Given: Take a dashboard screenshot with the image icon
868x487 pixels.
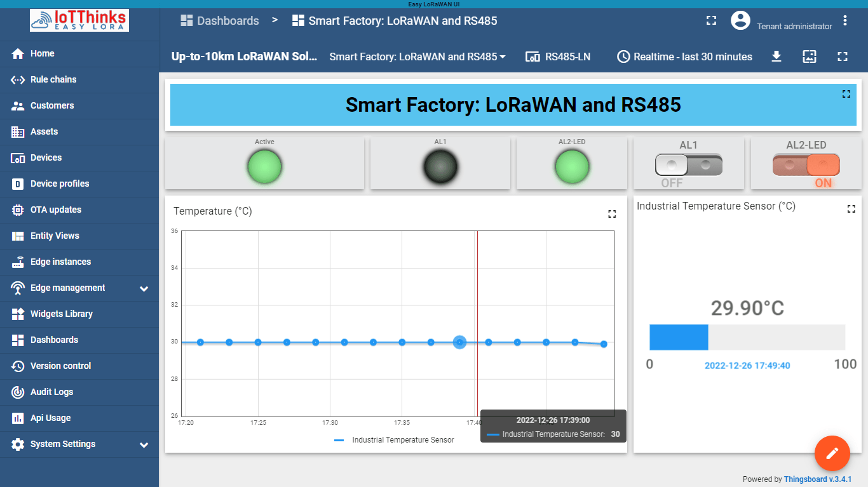Looking at the screenshot, I should 809,57.
